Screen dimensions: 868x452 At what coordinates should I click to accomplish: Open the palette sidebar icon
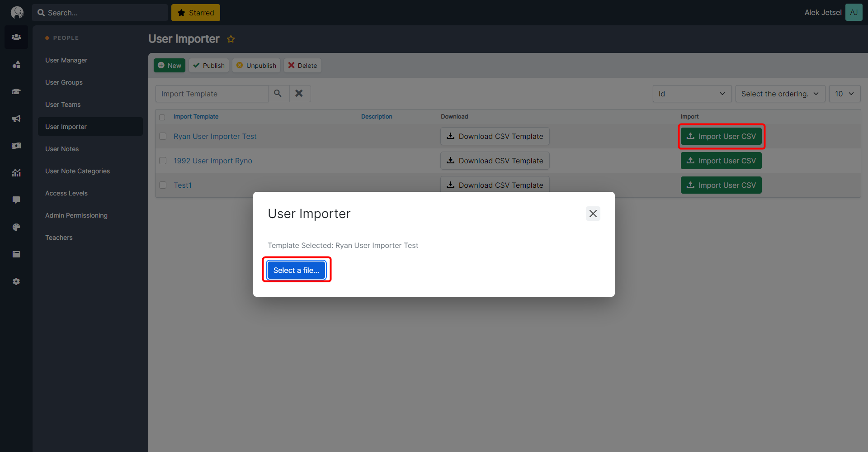click(16, 227)
